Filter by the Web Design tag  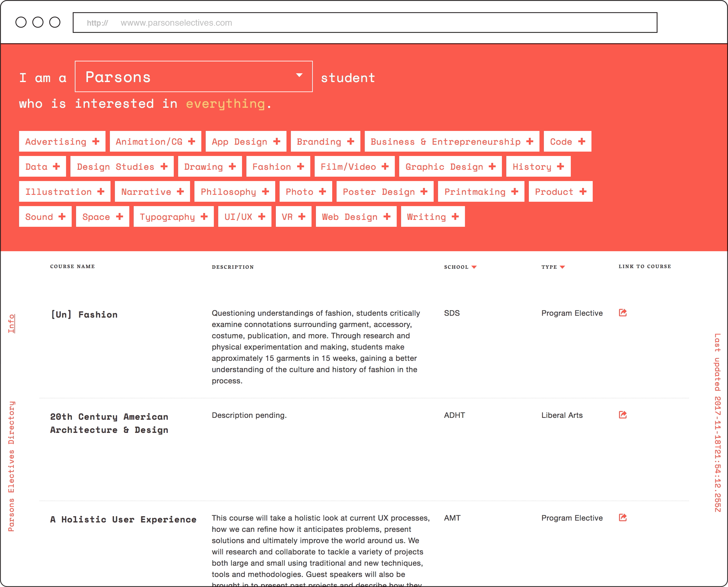[x=356, y=216]
